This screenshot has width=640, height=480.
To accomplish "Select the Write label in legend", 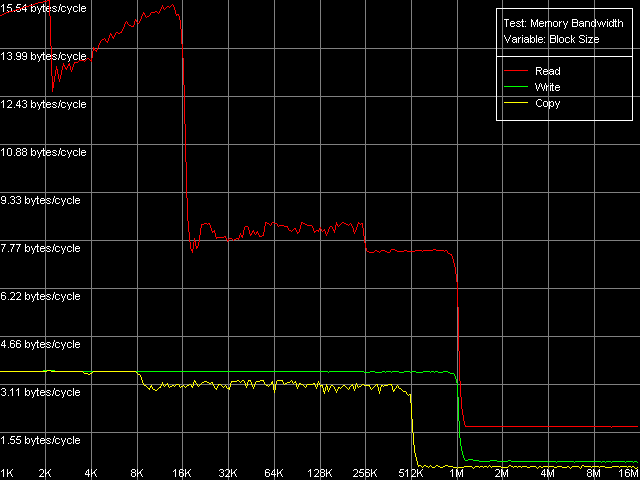I will pyautogui.click(x=548, y=87).
